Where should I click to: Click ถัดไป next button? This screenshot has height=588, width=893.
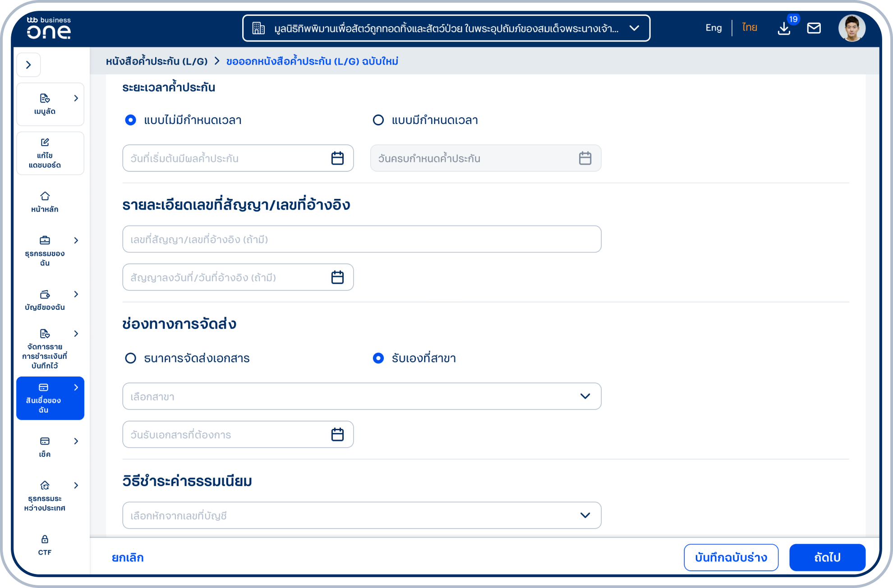[x=827, y=558]
